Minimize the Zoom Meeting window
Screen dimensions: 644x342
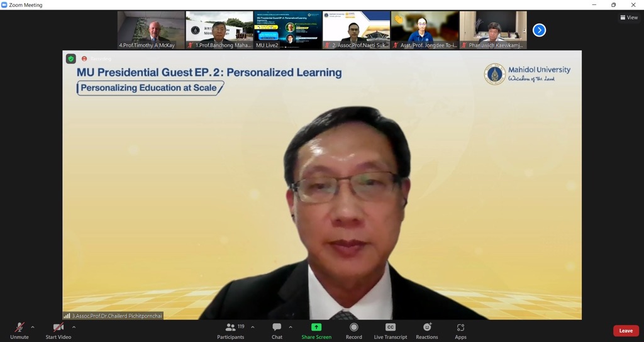coord(594,5)
